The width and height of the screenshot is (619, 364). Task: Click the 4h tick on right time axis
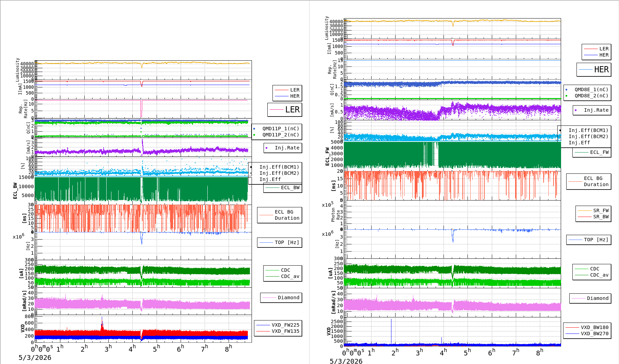click(x=444, y=352)
